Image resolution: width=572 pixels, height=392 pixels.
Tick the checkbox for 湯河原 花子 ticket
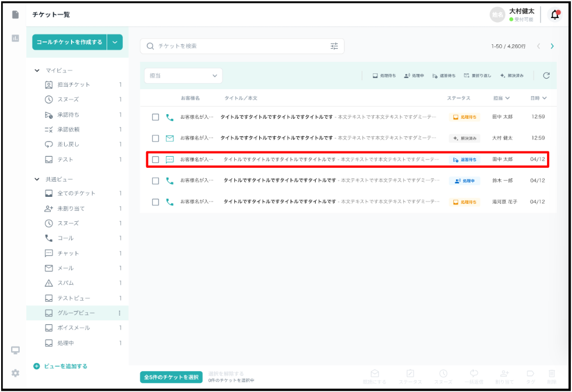[156, 202]
